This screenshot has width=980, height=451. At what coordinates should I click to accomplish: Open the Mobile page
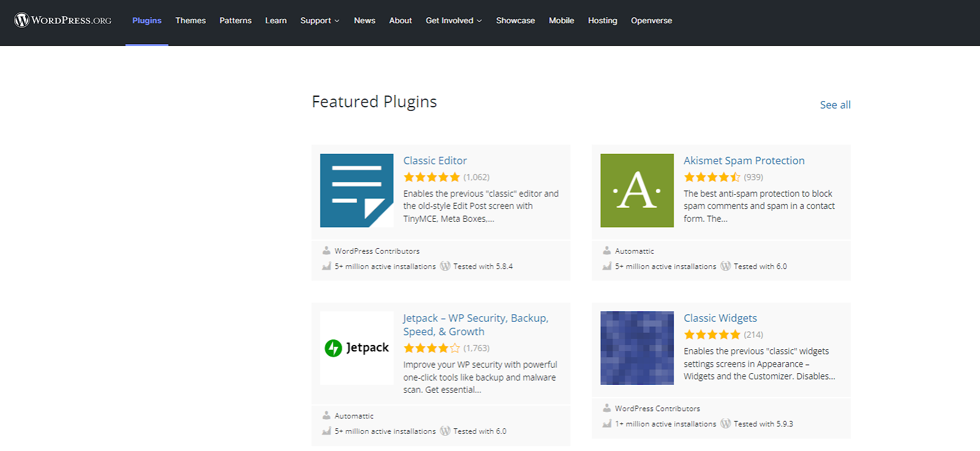click(x=562, y=20)
